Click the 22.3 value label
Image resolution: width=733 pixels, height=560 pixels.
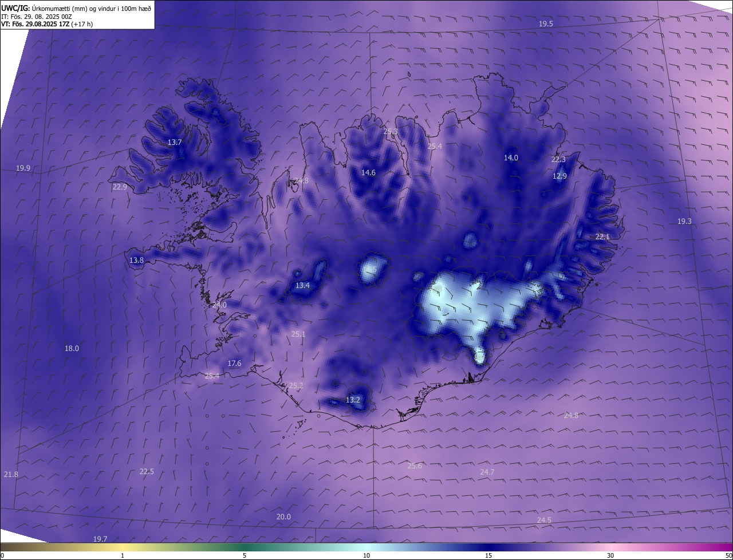coord(558,159)
